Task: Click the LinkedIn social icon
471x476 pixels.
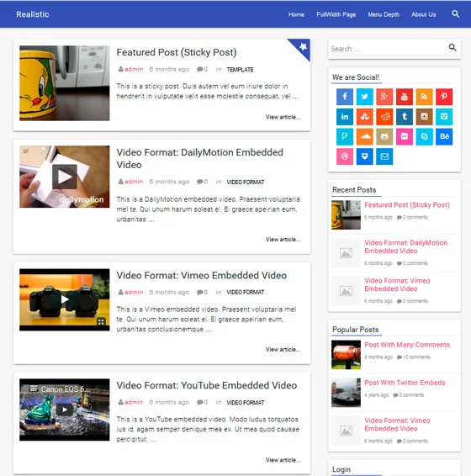Action: point(345,117)
